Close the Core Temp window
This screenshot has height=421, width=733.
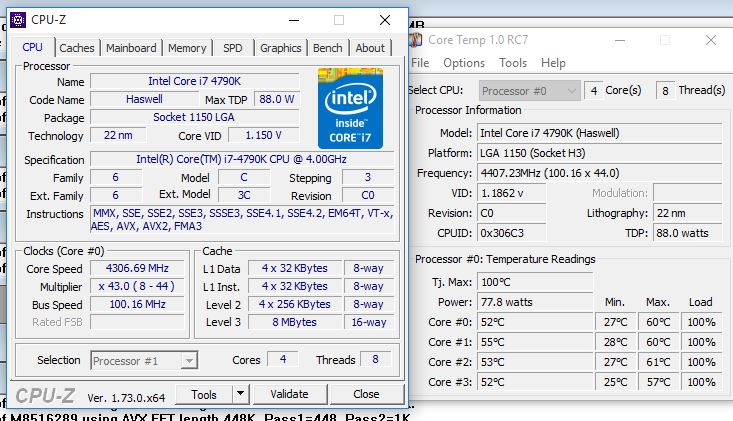711,40
